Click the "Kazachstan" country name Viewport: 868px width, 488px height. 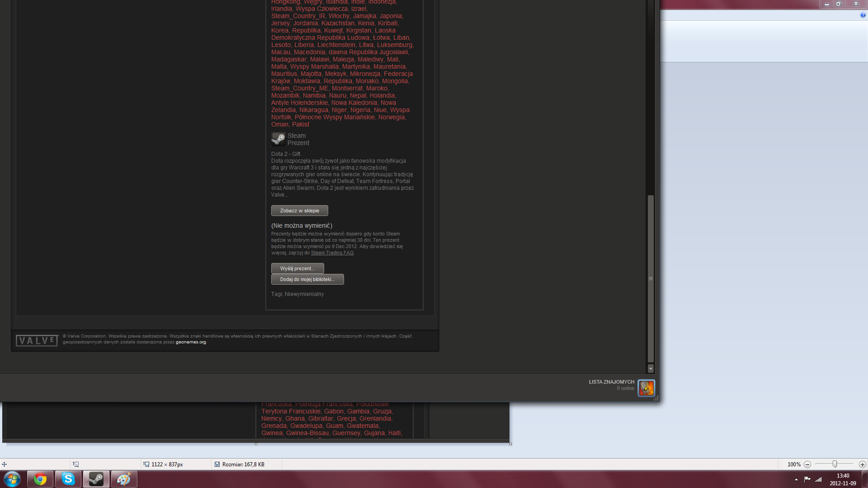pos(338,23)
